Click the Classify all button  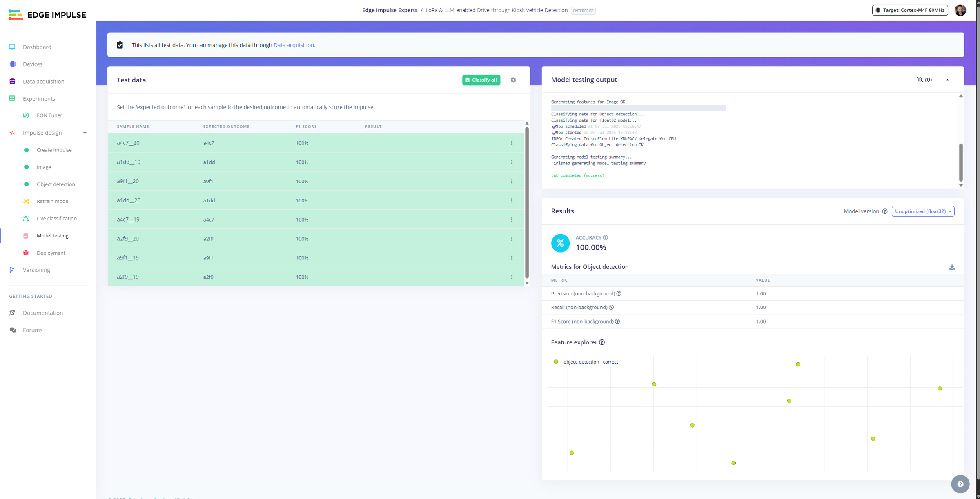pos(481,80)
